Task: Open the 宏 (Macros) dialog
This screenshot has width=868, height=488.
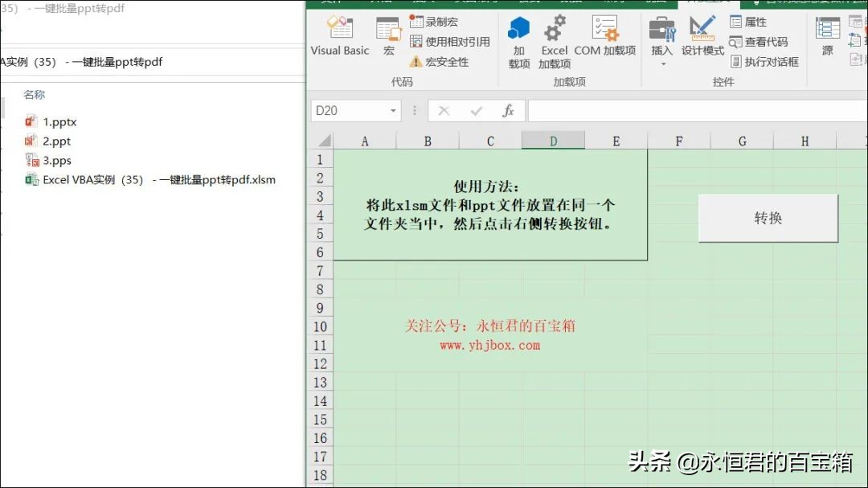Action: [388, 36]
